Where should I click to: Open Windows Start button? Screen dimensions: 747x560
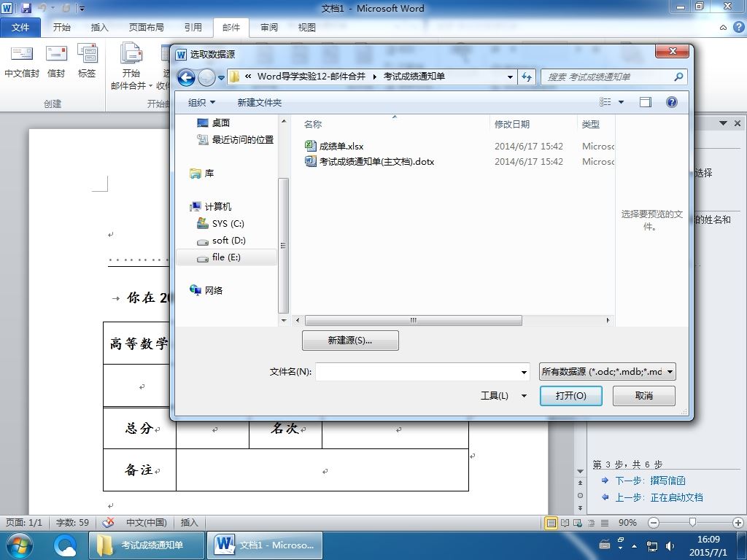coord(19,545)
